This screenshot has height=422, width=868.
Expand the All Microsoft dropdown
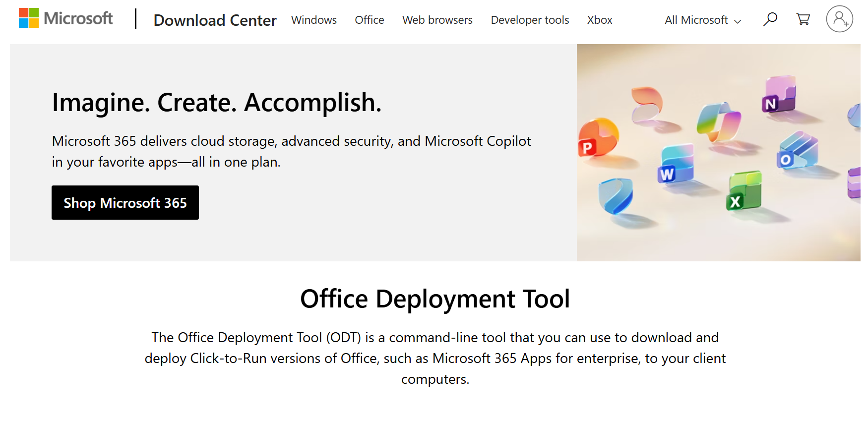[x=703, y=20]
